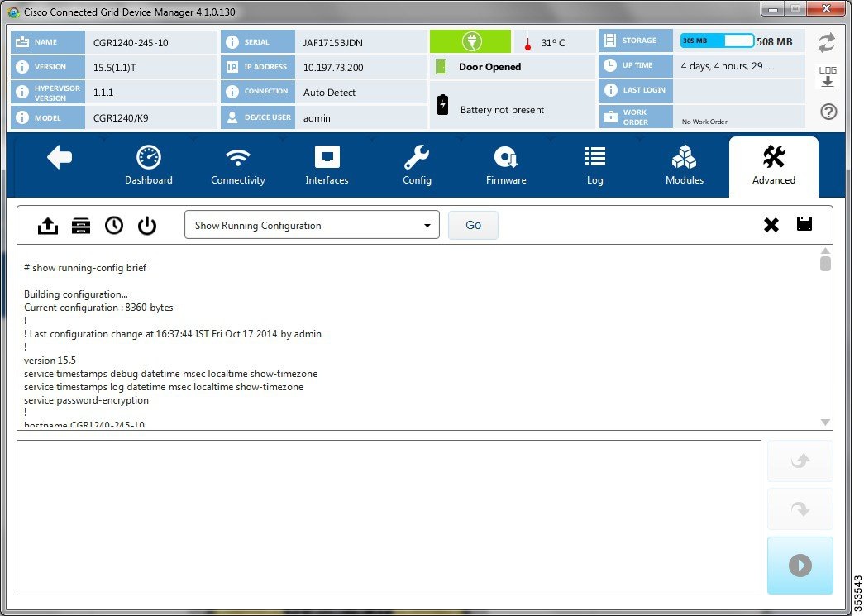Click the output scrollbar up arrow
The width and height of the screenshot is (864, 616).
coord(825,251)
